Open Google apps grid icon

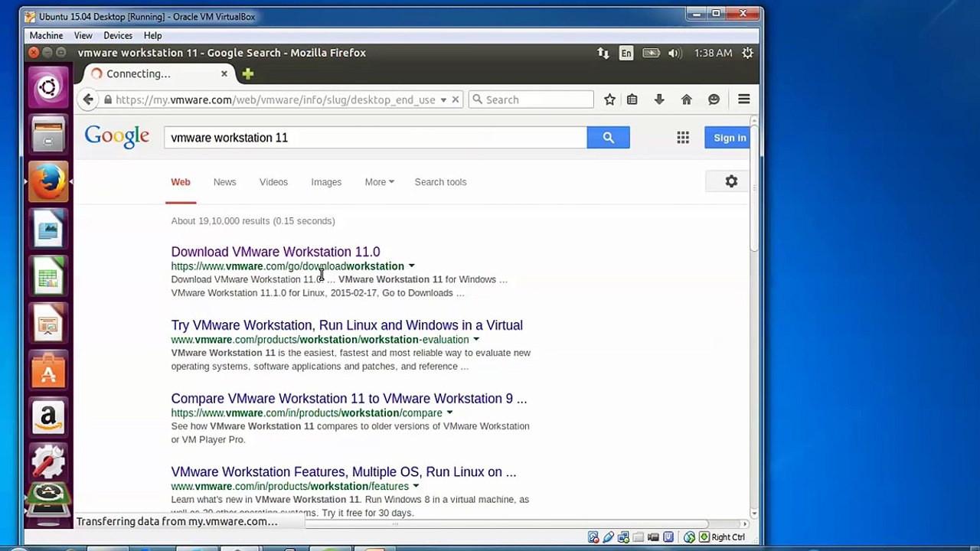tap(683, 138)
